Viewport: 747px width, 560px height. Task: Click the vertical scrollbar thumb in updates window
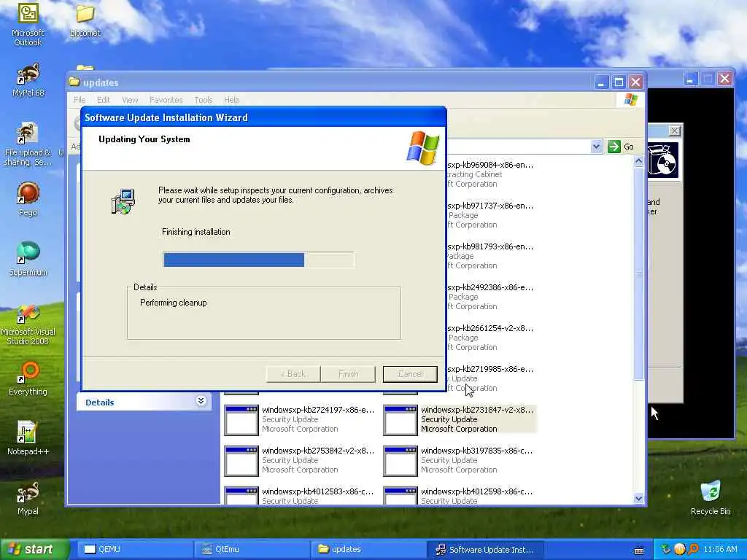638,274
